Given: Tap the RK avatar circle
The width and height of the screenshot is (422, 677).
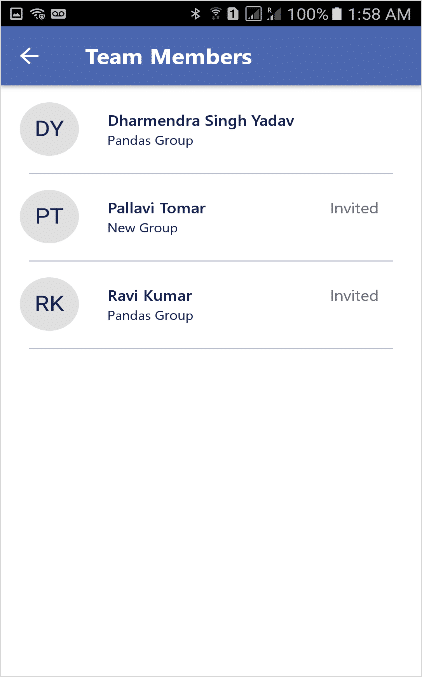Looking at the screenshot, I should tap(49, 304).
